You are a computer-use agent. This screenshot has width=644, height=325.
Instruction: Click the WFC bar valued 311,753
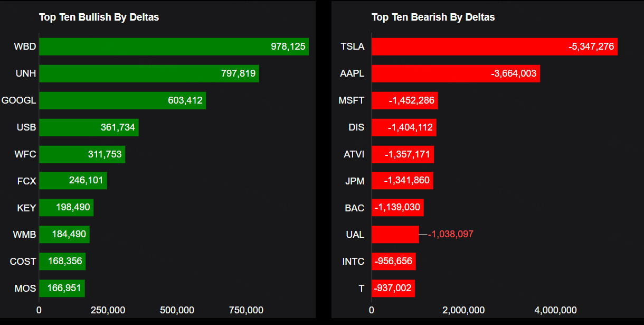coord(82,154)
